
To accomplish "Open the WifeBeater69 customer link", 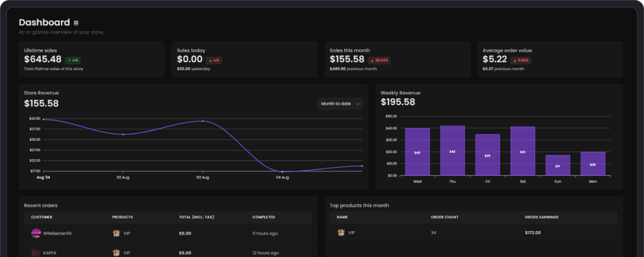I will 57,233.
